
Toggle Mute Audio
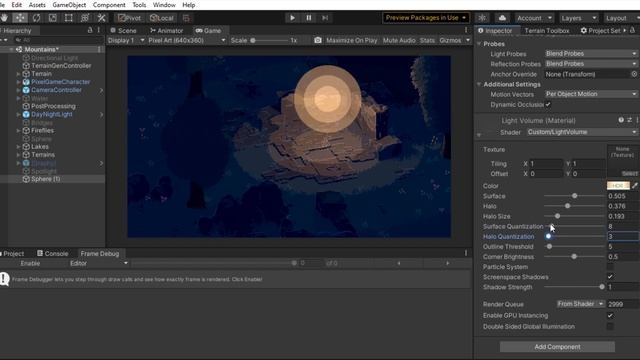click(x=399, y=40)
